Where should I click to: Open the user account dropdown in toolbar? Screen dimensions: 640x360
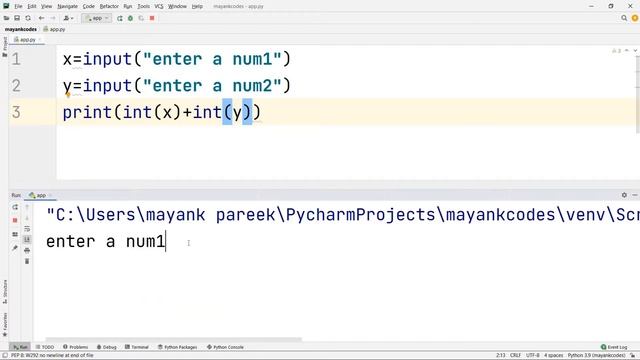[x=68, y=18]
